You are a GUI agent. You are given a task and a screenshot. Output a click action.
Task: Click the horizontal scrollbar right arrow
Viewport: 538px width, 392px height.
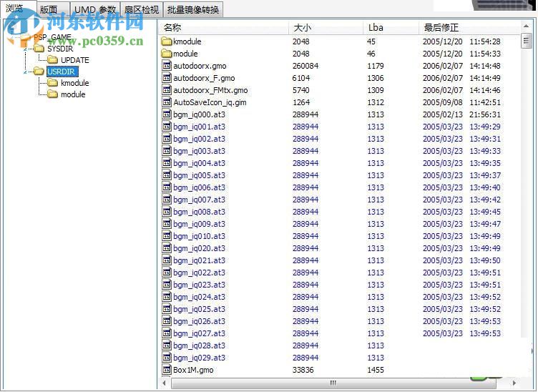pos(514,383)
